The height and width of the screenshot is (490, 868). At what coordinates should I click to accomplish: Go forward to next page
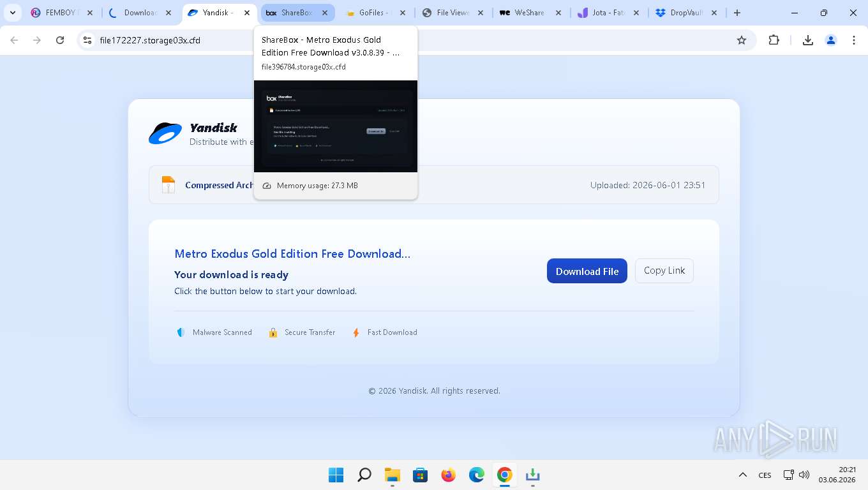click(x=37, y=40)
